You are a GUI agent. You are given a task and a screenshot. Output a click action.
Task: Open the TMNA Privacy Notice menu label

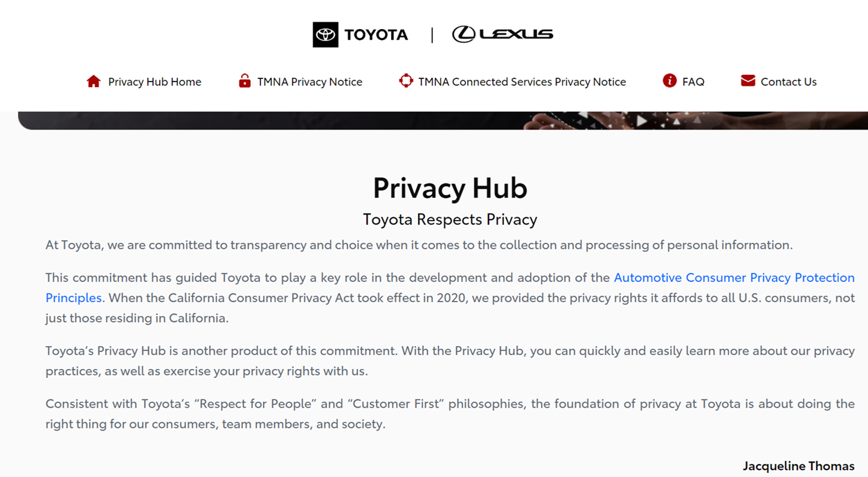(310, 82)
